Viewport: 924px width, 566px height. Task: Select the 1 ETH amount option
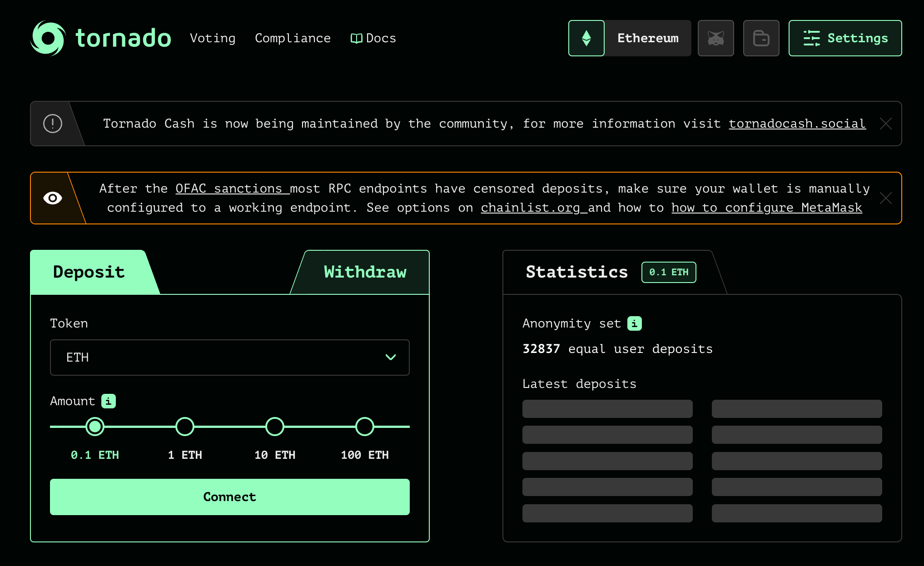[185, 427]
